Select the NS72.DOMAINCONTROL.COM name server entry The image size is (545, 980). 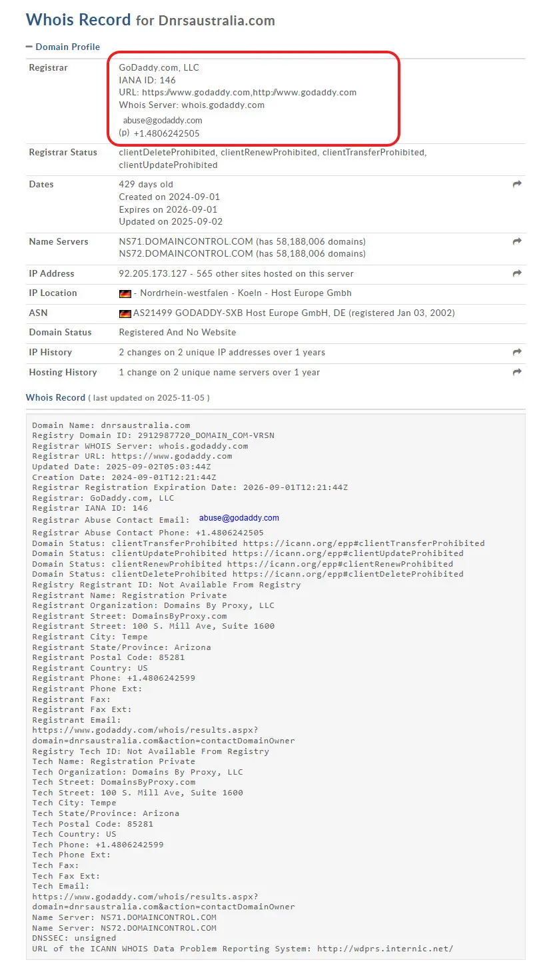coord(186,253)
